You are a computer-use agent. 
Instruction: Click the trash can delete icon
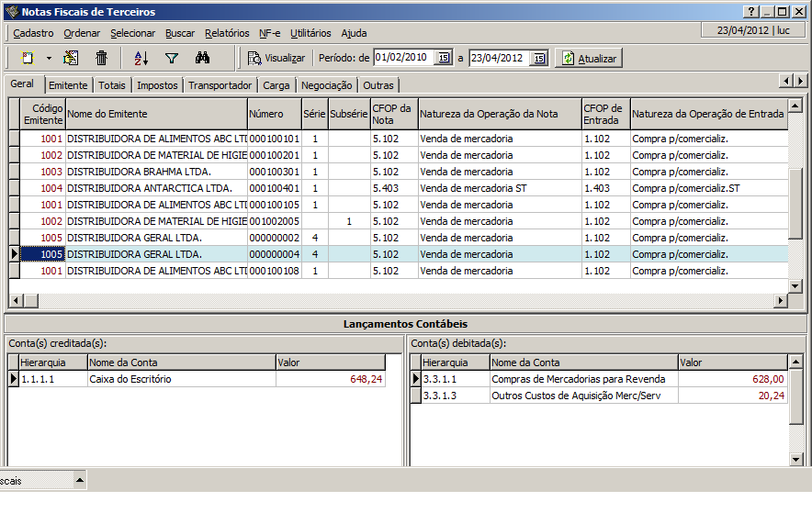coord(102,58)
